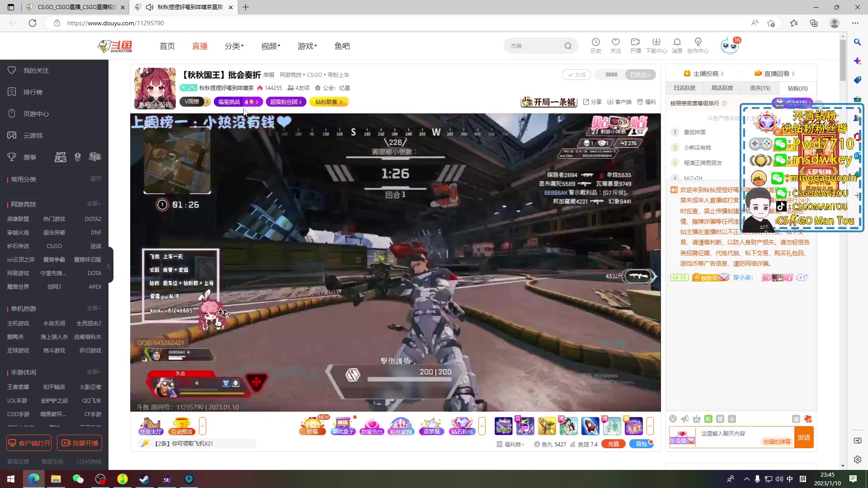868x488 pixels.
Task: Click the 钻石粉丝 diamond fan icon
Action: tap(462, 426)
